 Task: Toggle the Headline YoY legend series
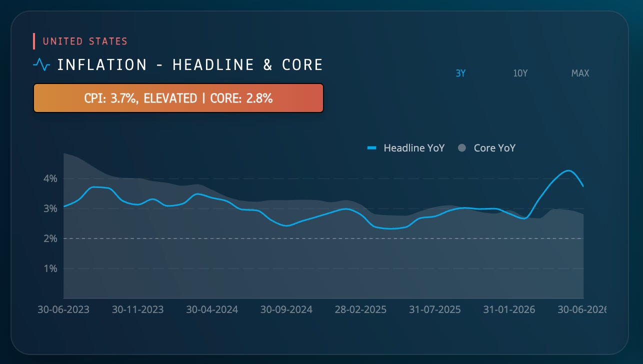(406, 148)
